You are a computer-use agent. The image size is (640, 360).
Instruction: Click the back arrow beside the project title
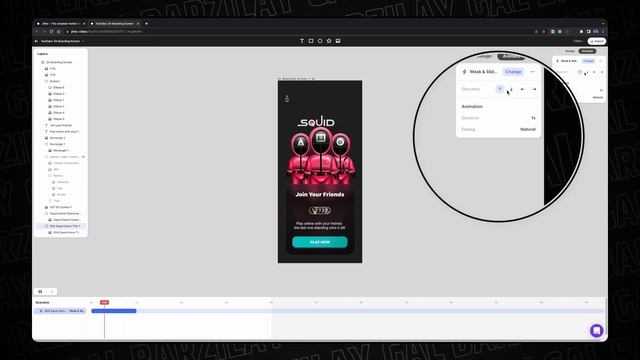pyautogui.click(x=36, y=41)
